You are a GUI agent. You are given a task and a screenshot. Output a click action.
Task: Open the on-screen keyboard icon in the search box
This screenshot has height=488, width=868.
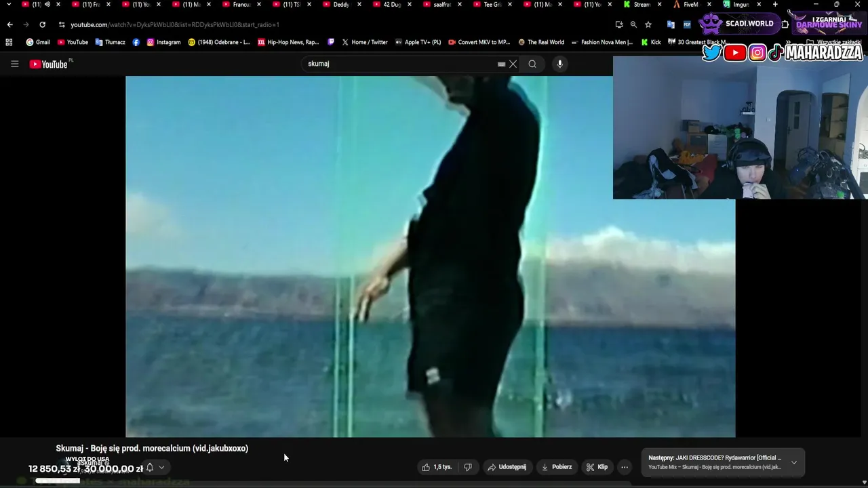501,64
